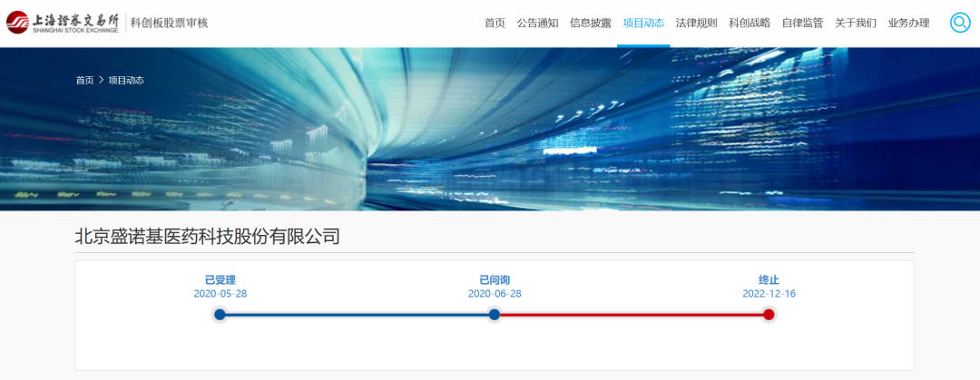980x380 pixels.
Task: Open 首页 in top navigation
Action: [495, 23]
